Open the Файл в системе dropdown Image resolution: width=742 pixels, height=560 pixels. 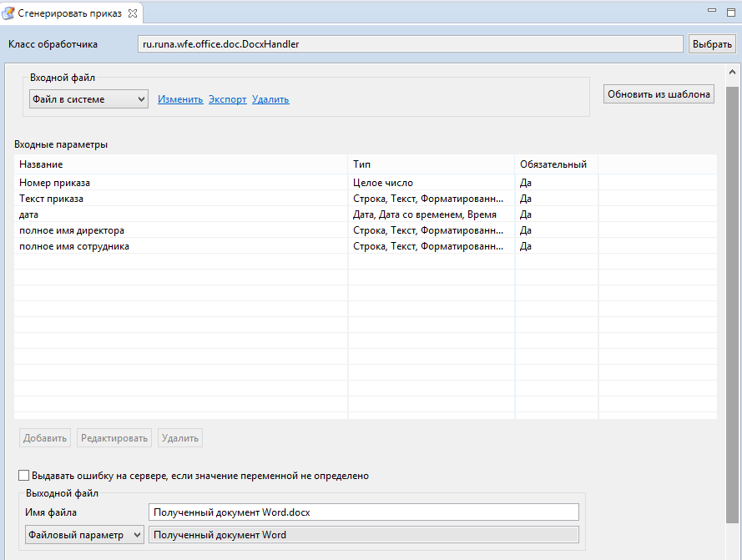pos(88,99)
